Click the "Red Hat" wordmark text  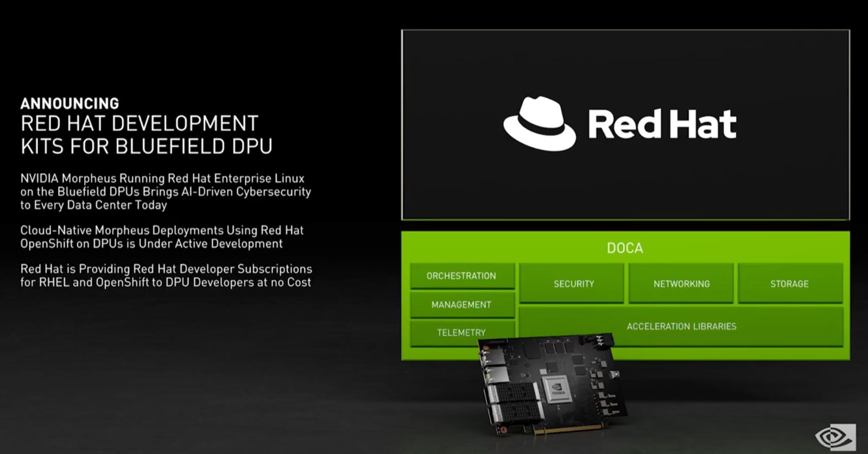click(x=662, y=124)
